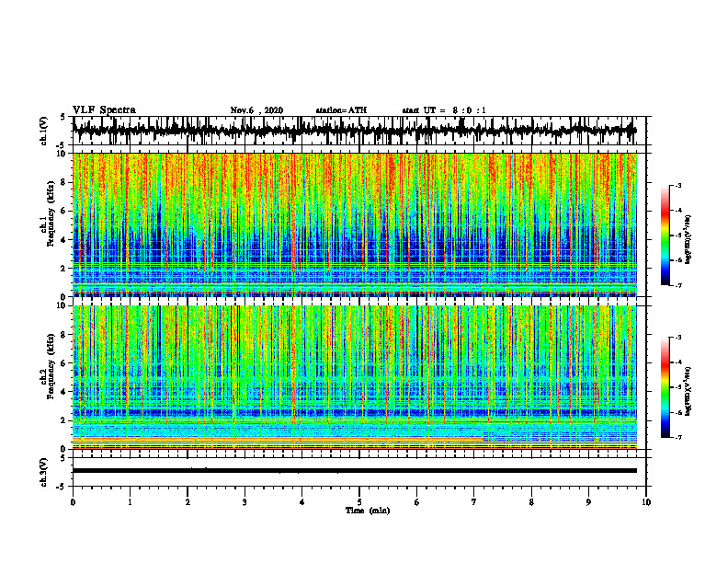This screenshot has width=728, height=563.
Task: Click the ch.2 spectrogram color bar
Action: (665, 387)
